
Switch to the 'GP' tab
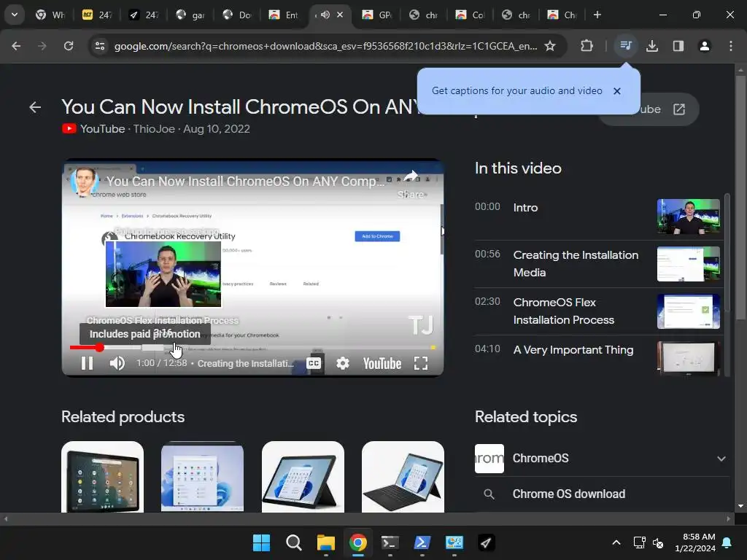point(377,15)
